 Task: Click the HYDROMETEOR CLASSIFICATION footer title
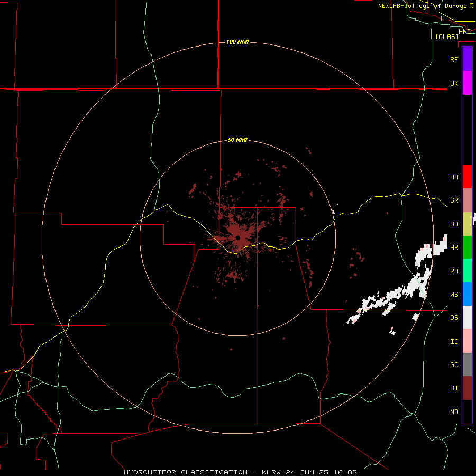[186, 472]
